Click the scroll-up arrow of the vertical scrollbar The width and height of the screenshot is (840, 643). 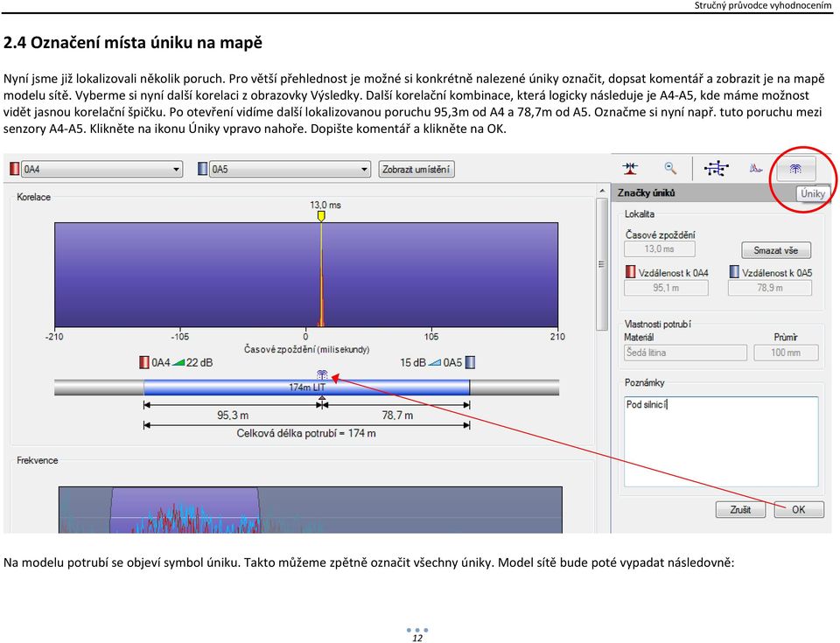(x=602, y=191)
